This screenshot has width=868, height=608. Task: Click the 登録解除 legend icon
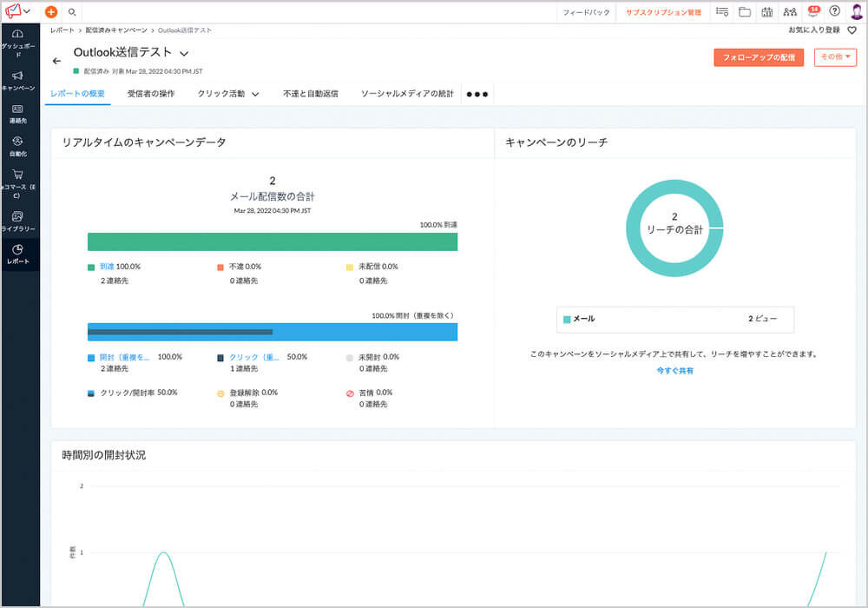coord(220,393)
